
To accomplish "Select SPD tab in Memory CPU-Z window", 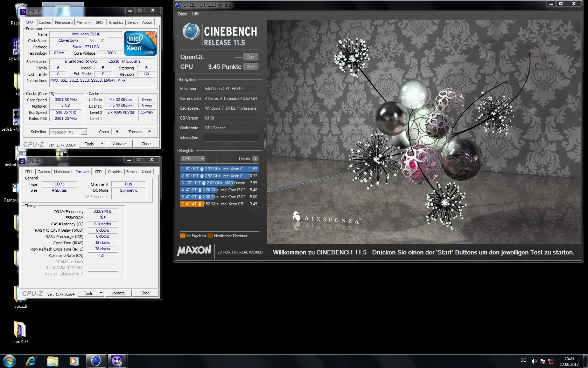I will tap(98, 172).
